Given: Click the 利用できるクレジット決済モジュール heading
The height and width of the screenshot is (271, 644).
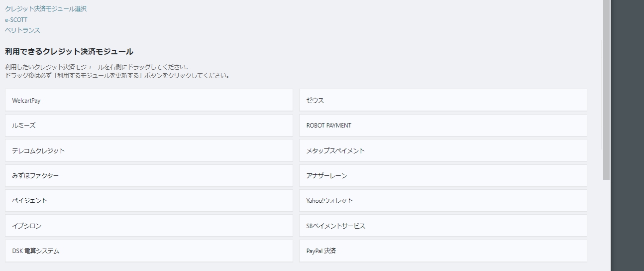Looking at the screenshot, I should pyautogui.click(x=69, y=51).
